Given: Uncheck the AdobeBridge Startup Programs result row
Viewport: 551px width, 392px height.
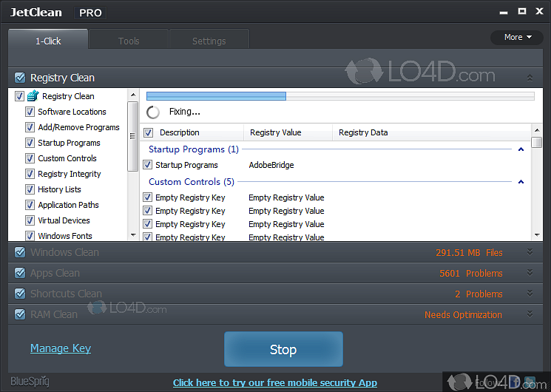Looking at the screenshot, I should pos(148,164).
